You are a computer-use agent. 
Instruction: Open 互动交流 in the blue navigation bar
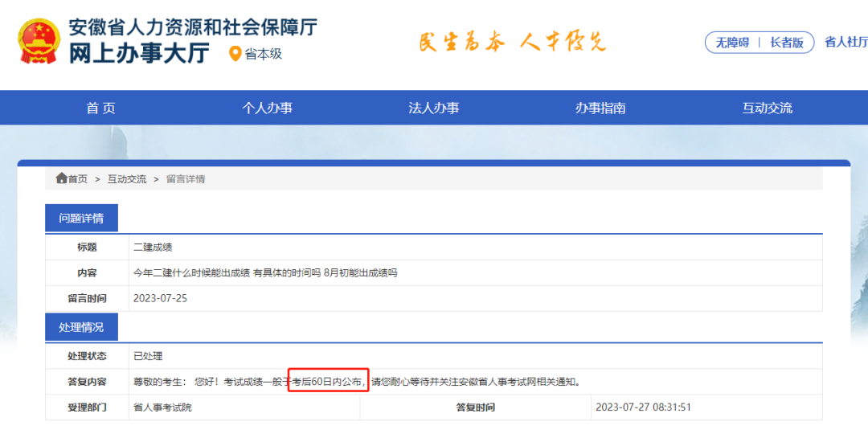tap(767, 108)
